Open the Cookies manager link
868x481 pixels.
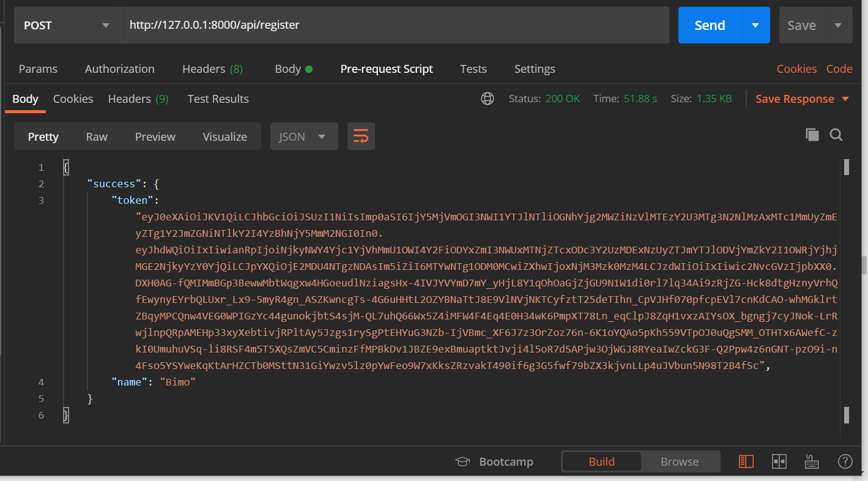(x=796, y=69)
